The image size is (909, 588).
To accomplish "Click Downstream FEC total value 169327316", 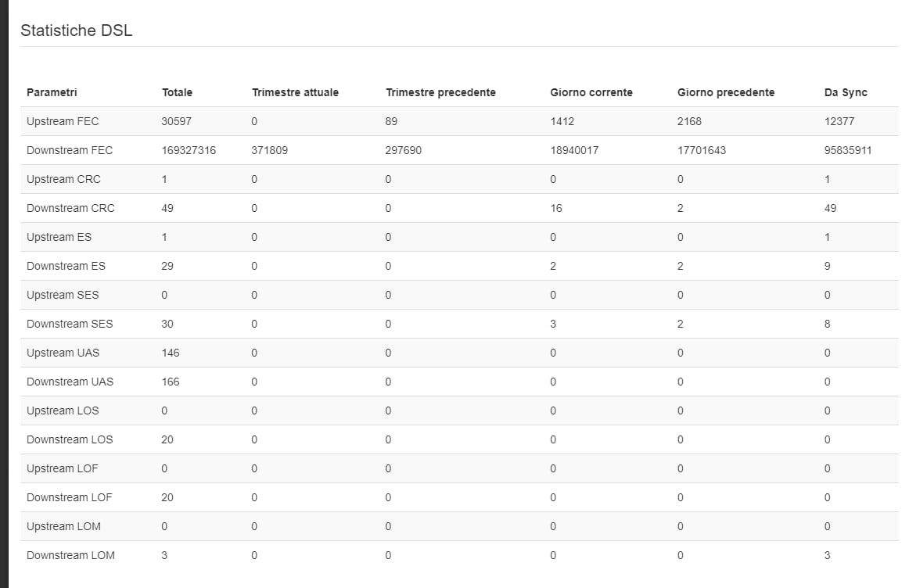I will point(189,150).
